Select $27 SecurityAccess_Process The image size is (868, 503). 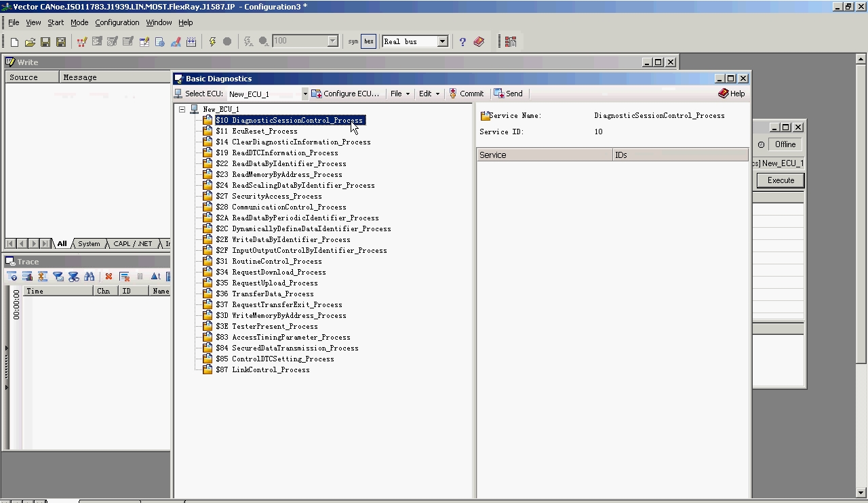click(x=269, y=196)
